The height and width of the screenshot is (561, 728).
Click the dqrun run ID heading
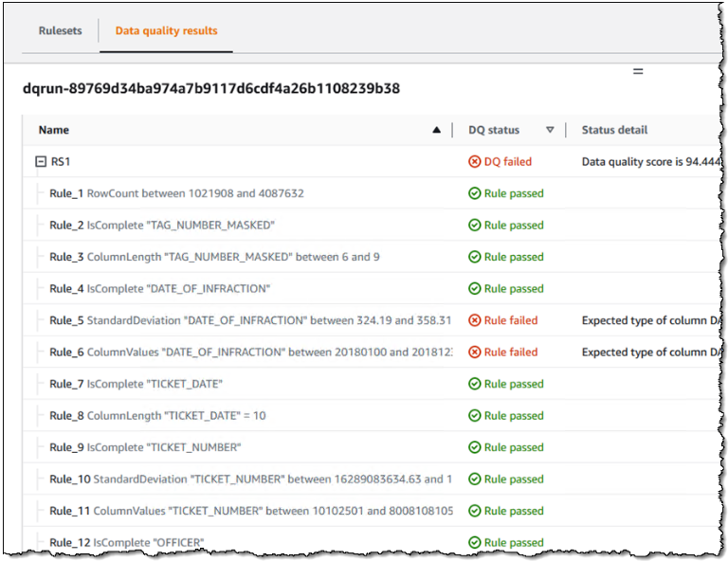tap(210, 89)
